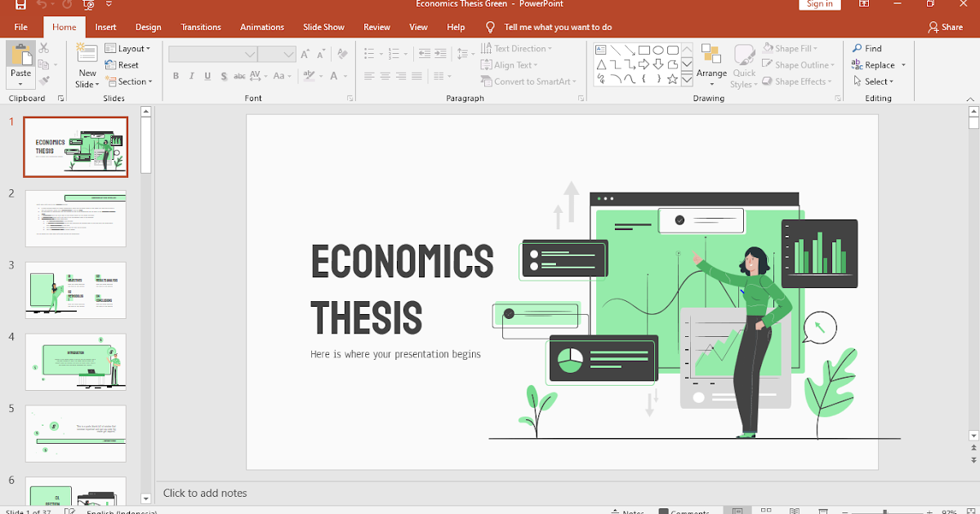Toggle bold formatting
The height and width of the screenshot is (514, 980).
[x=176, y=76]
